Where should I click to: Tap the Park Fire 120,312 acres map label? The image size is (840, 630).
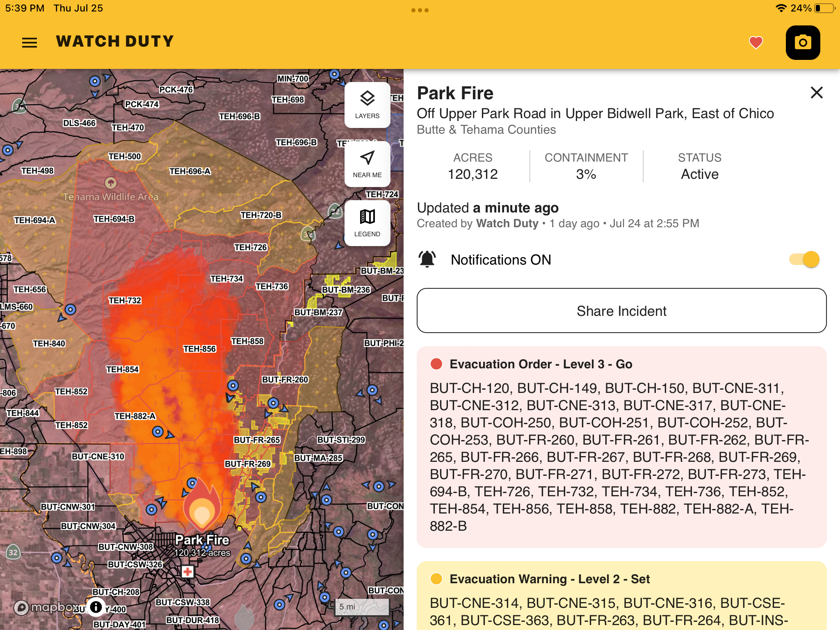[202, 546]
